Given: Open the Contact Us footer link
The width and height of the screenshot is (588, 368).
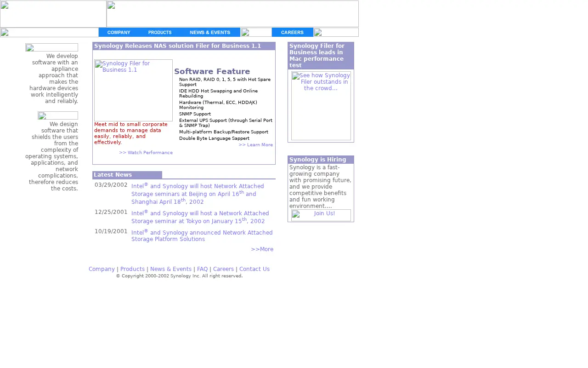Looking at the screenshot, I should coord(254,269).
